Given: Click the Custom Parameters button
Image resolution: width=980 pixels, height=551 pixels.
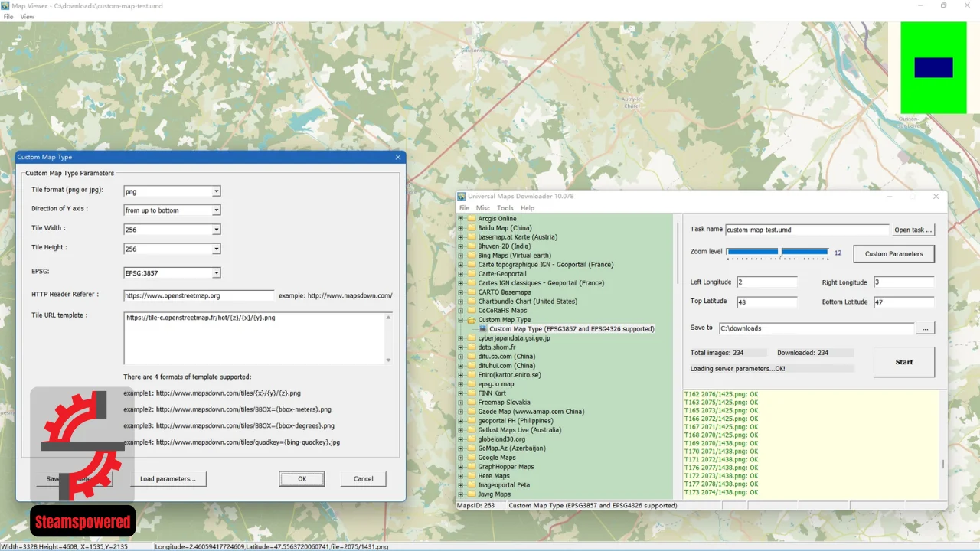Looking at the screenshot, I should click(x=893, y=254).
